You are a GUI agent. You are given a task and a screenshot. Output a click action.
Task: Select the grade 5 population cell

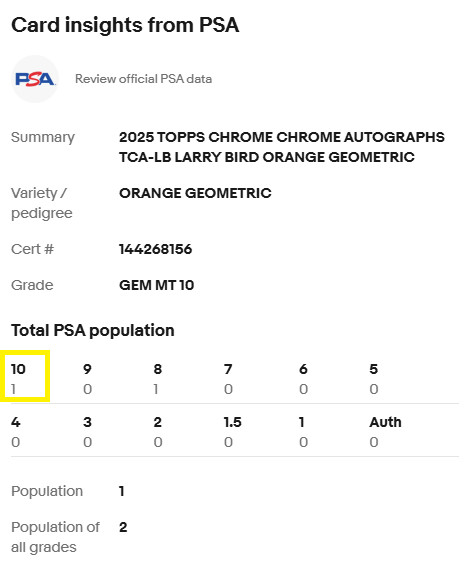[x=374, y=379]
